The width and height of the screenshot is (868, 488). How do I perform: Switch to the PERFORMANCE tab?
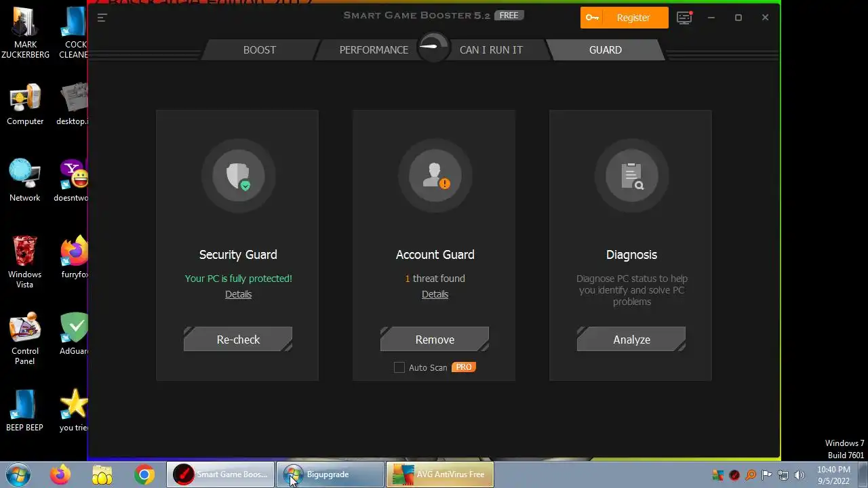374,49
